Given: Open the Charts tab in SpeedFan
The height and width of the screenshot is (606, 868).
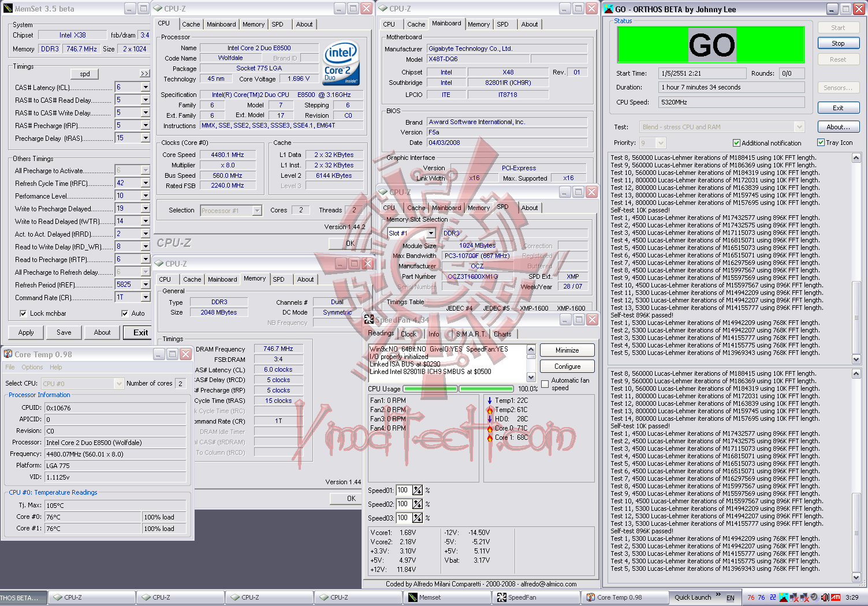Looking at the screenshot, I should [x=502, y=334].
